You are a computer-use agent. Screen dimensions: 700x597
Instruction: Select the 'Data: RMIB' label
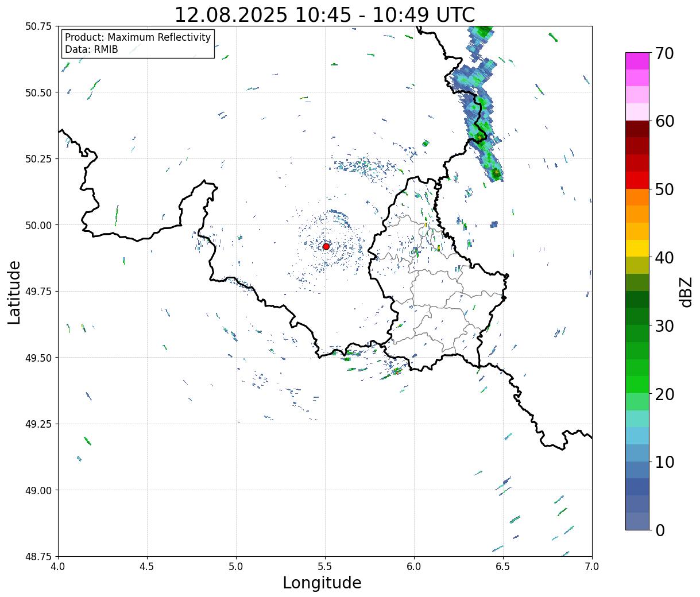click(91, 49)
